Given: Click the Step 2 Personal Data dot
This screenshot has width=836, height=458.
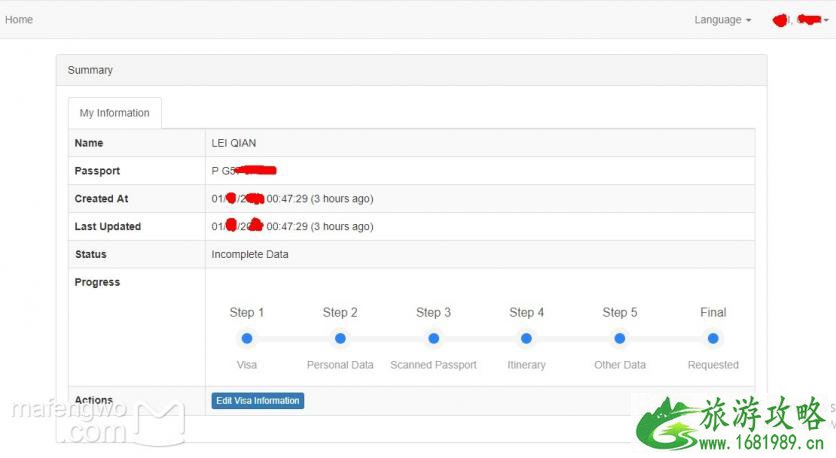Looking at the screenshot, I should click(x=340, y=339).
